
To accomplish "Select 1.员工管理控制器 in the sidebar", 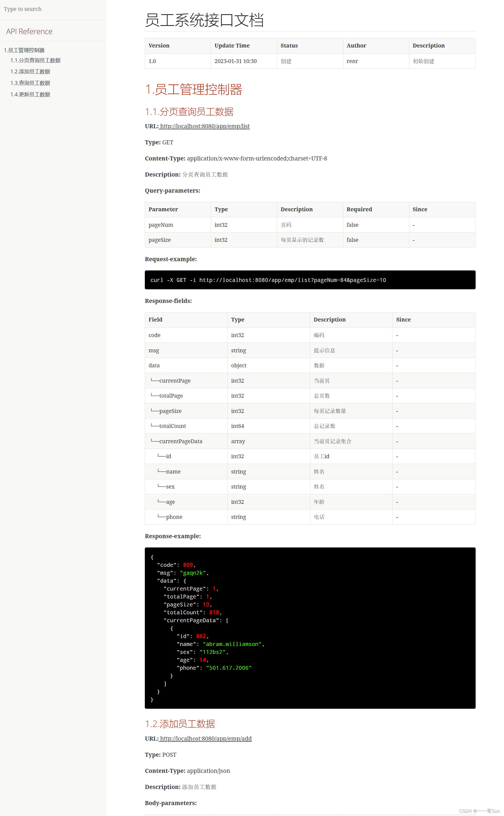I will (x=24, y=50).
